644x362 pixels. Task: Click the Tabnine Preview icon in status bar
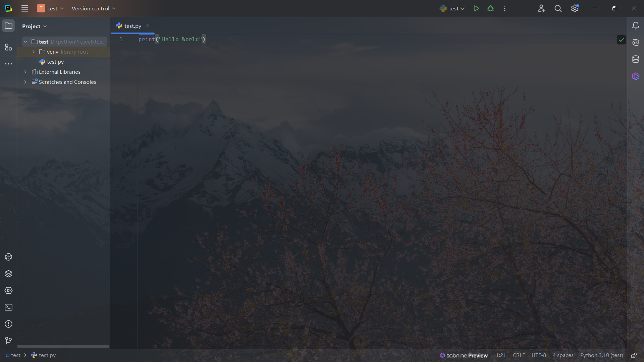444,355
